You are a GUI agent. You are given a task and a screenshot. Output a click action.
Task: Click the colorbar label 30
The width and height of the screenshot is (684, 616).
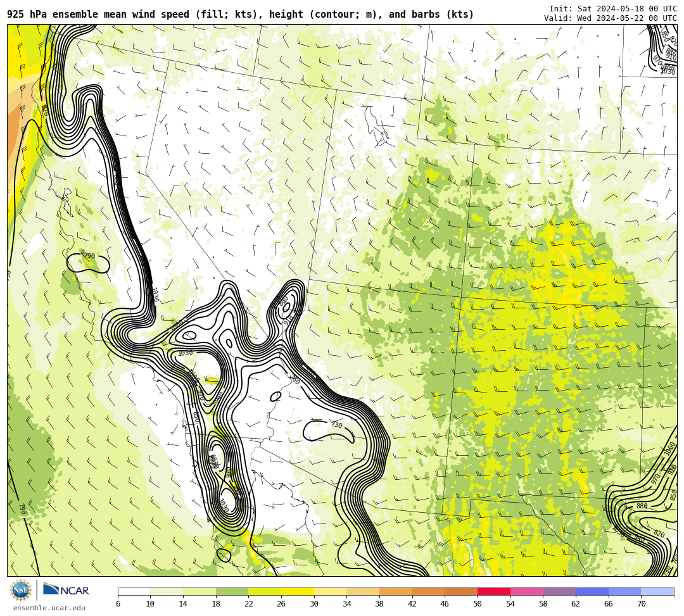pyautogui.click(x=314, y=604)
